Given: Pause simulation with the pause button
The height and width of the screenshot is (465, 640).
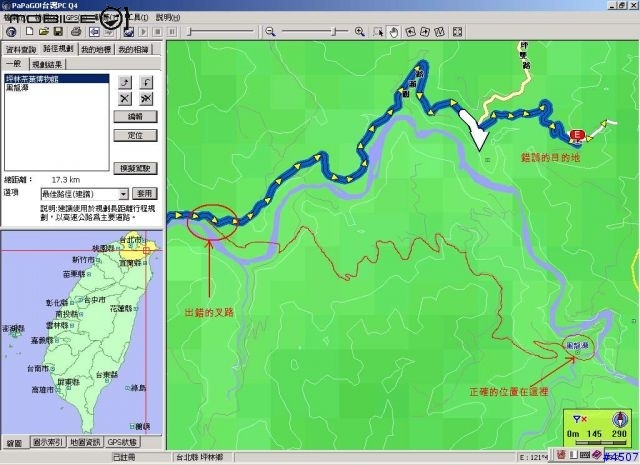Looking at the screenshot, I should point(172,31).
